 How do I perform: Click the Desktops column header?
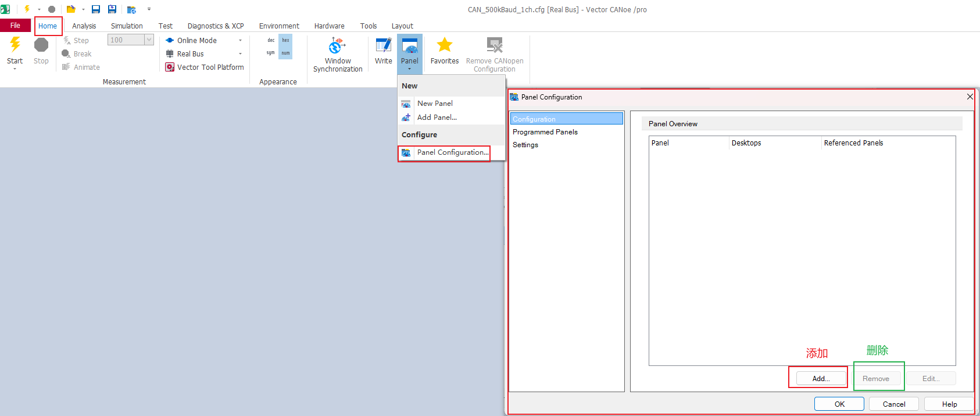775,143
